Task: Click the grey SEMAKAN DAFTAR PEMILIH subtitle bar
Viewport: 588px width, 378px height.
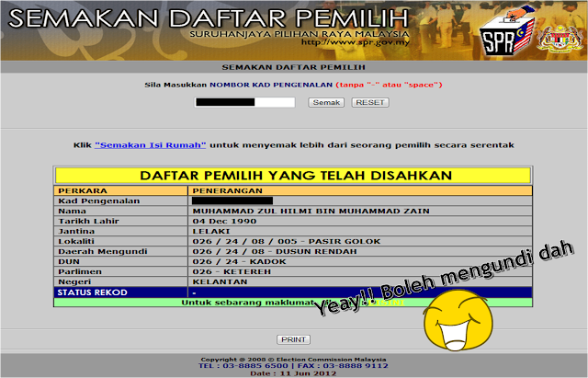Action: pyautogui.click(x=294, y=67)
